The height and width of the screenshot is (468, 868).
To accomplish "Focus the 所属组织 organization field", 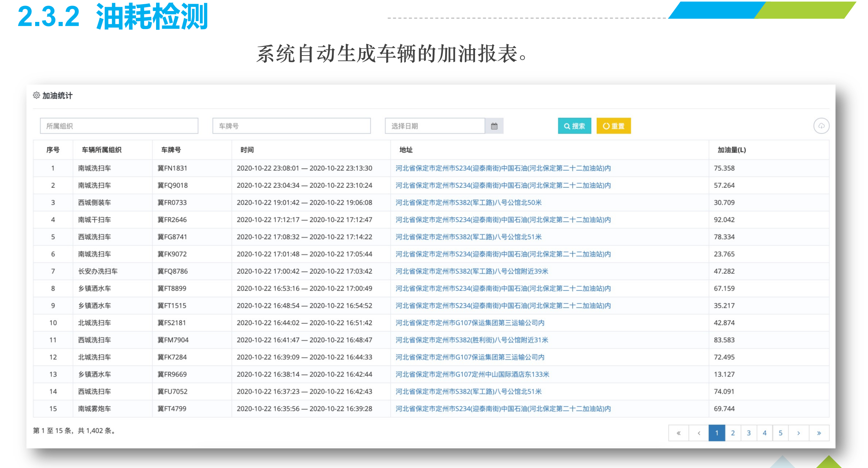I will coord(119,126).
